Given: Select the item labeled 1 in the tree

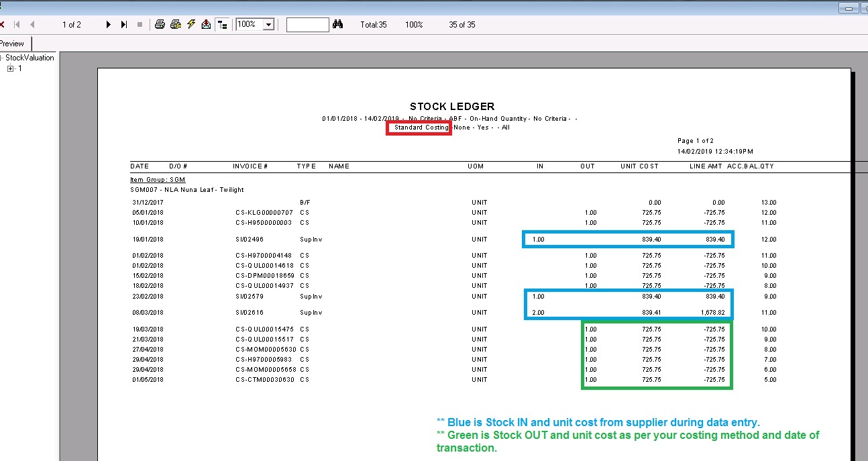Looking at the screenshot, I should tap(20, 68).
